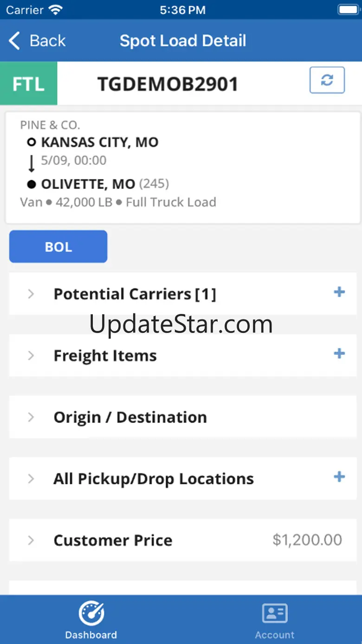Tap the green FTL load type badge
Screen dimensions: 362x644
(x=29, y=84)
